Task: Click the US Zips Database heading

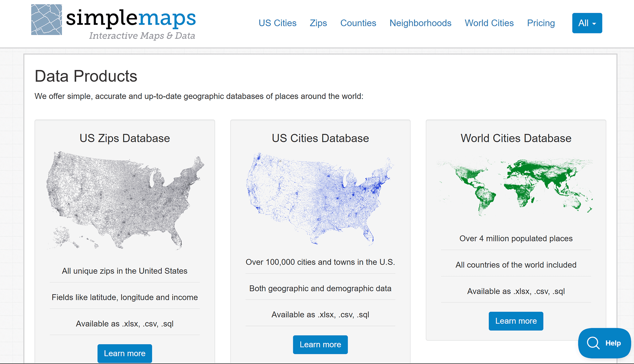Action: pos(125,138)
